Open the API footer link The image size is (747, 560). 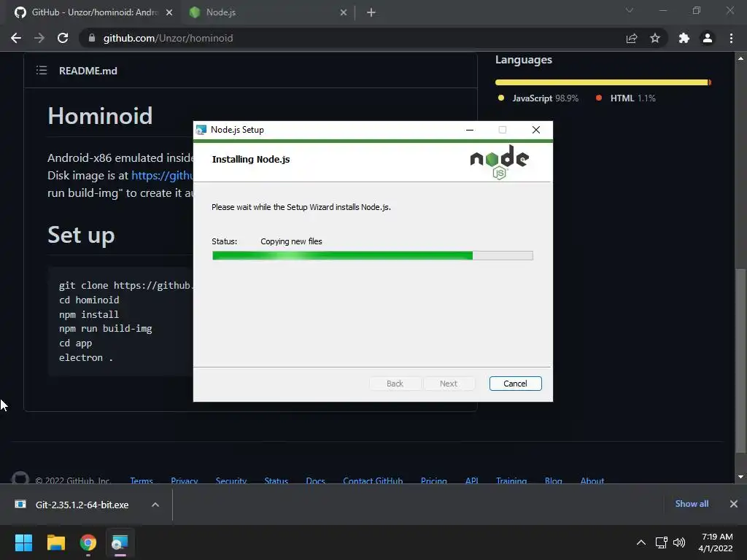point(472,480)
